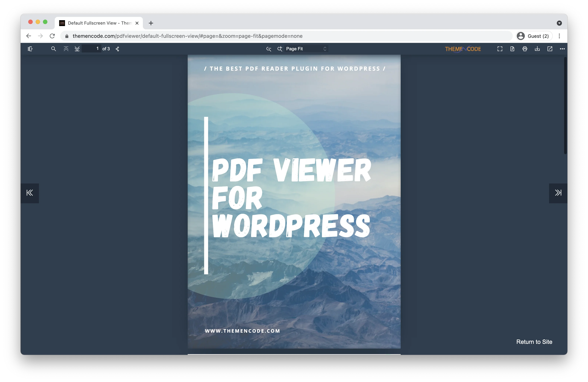Share the current page link
The image size is (588, 382).
pos(117,49)
